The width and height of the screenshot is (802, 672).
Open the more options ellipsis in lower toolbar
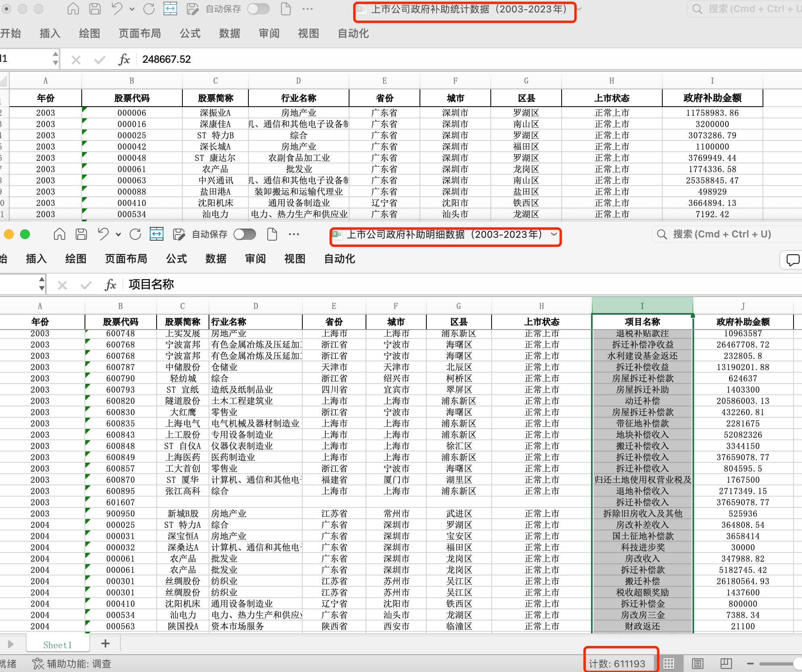(294, 234)
